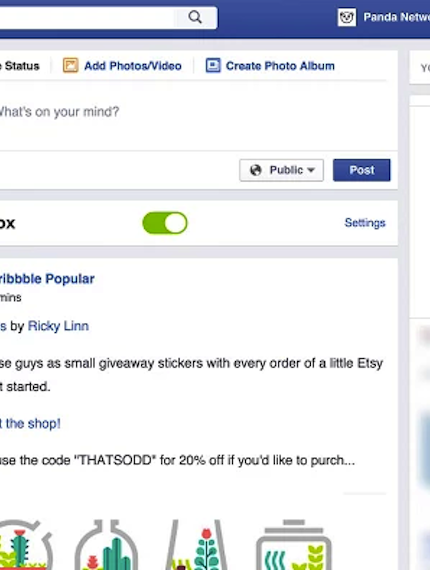Choose Create Photo Album option
430x570 pixels.
tap(280, 66)
